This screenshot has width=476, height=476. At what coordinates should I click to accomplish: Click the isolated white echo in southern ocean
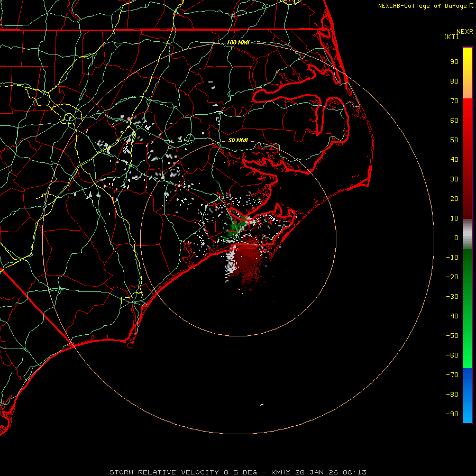coord(262,405)
